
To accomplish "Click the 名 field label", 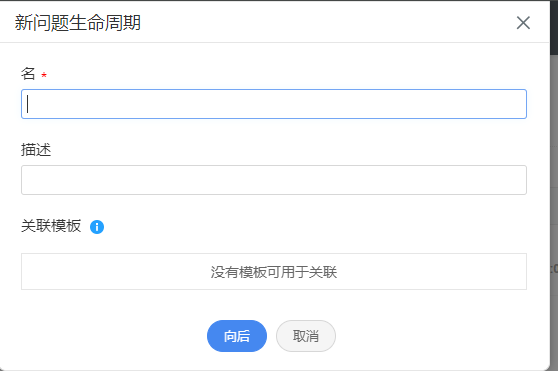I will [x=28, y=74].
